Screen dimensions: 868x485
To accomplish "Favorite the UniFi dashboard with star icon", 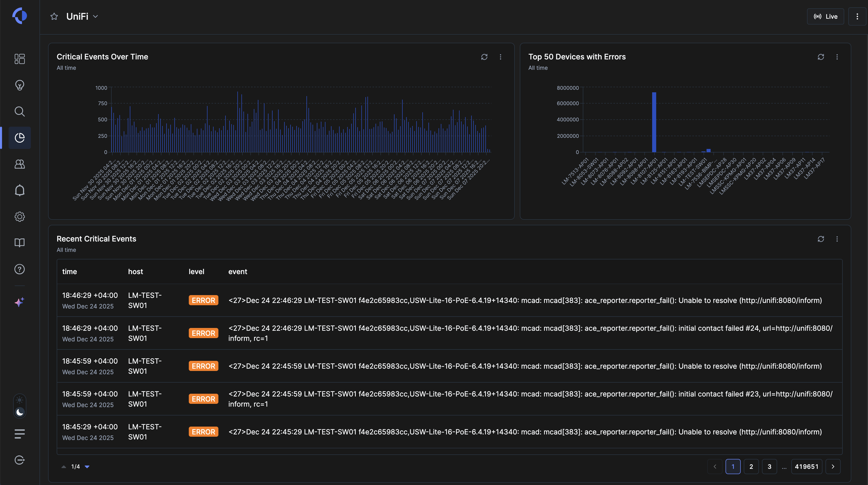I will click(x=54, y=16).
